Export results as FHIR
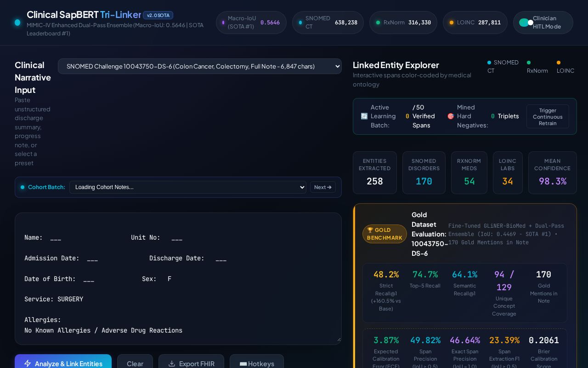 191,363
